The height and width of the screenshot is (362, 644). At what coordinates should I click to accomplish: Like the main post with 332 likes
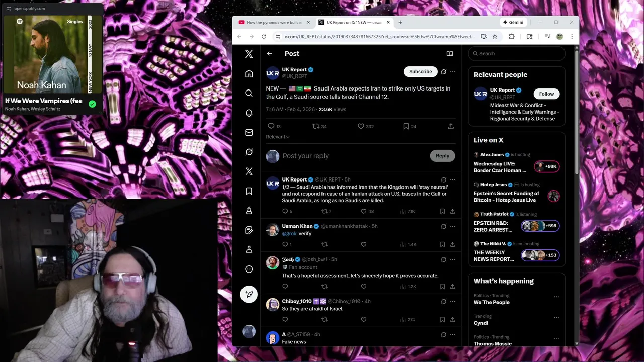pos(365,126)
